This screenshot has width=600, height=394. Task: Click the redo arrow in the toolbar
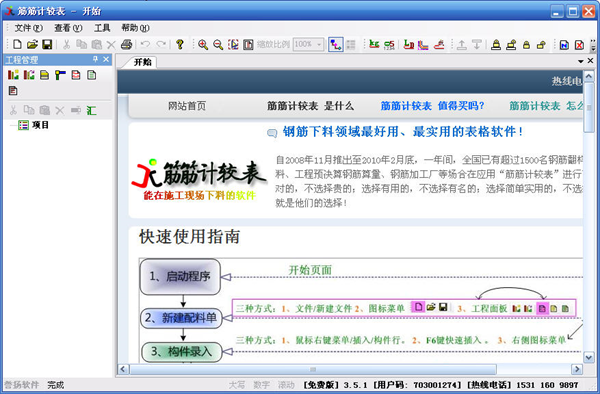pyautogui.click(x=161, y=44)
